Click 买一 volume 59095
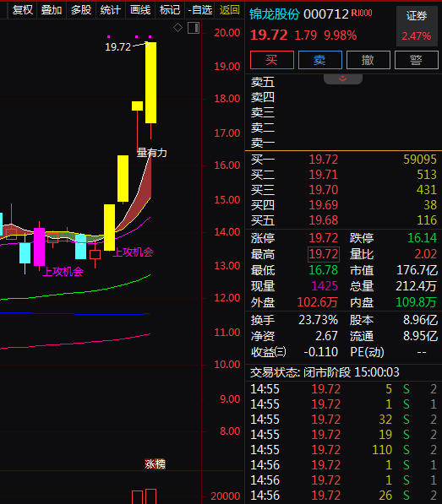The image size is (442, 504). (x=420, y=159)
